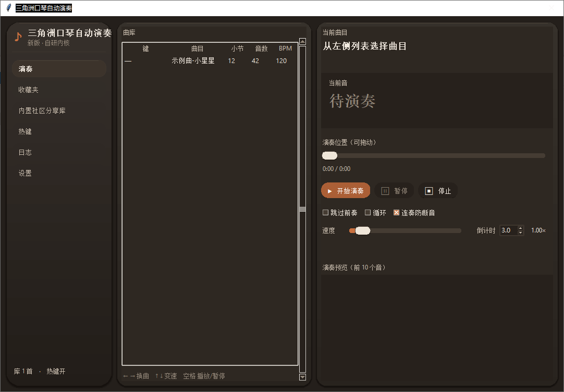Click the 演奏位置 slider handle

tap(329, 156)
